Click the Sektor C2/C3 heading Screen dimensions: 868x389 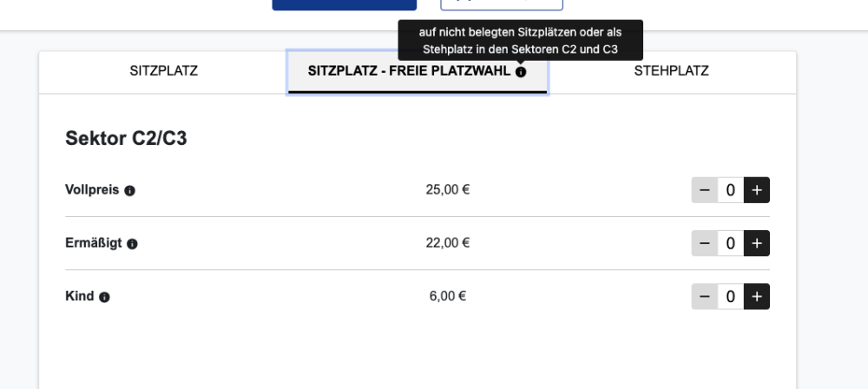tap(126, 139)
